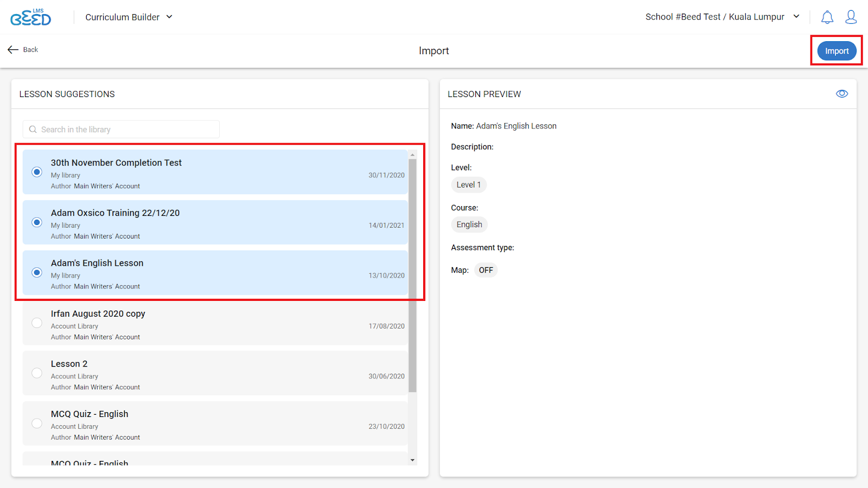Viewport: 868px width, 488px height.
Task: Click the Level 1 tag
Action: point(469,185)
